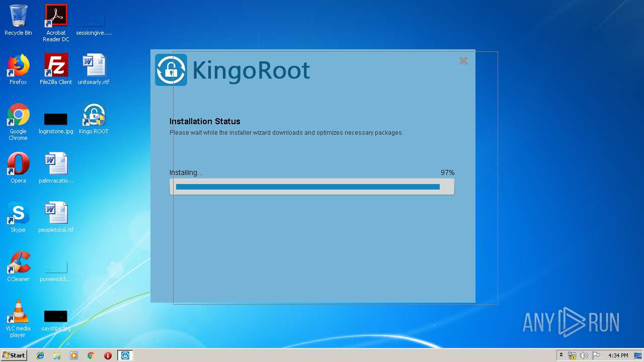Close the KingoRoot installer window
Image resolution: width=644 pixels, height=362 pixels.
(463, 61)
